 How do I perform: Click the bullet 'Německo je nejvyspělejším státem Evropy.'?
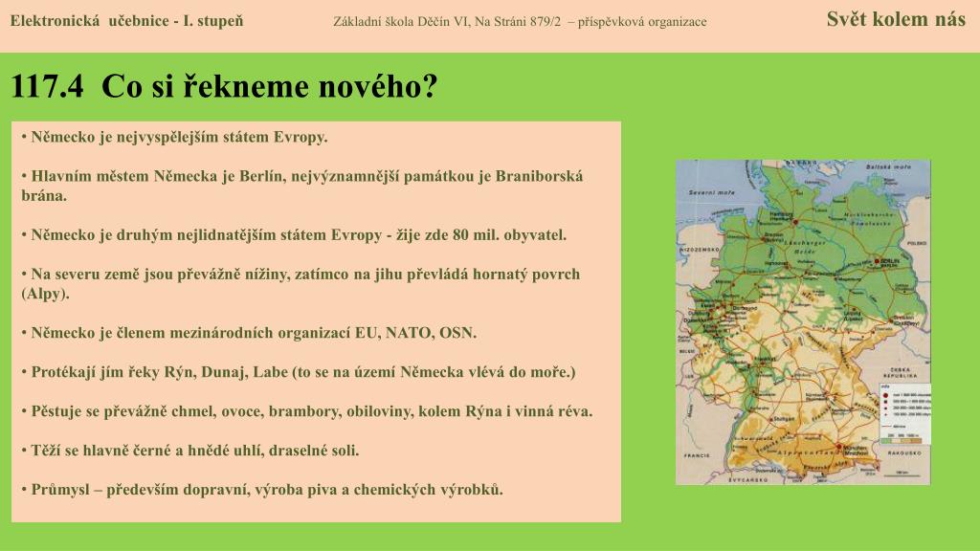(x=174, y=138)
